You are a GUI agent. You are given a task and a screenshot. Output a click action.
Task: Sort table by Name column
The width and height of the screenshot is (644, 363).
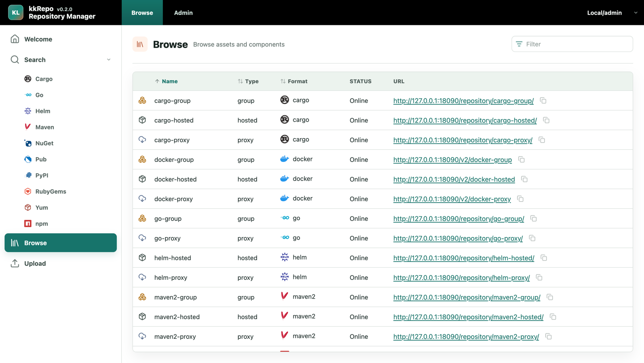click(x=166, y=81)
